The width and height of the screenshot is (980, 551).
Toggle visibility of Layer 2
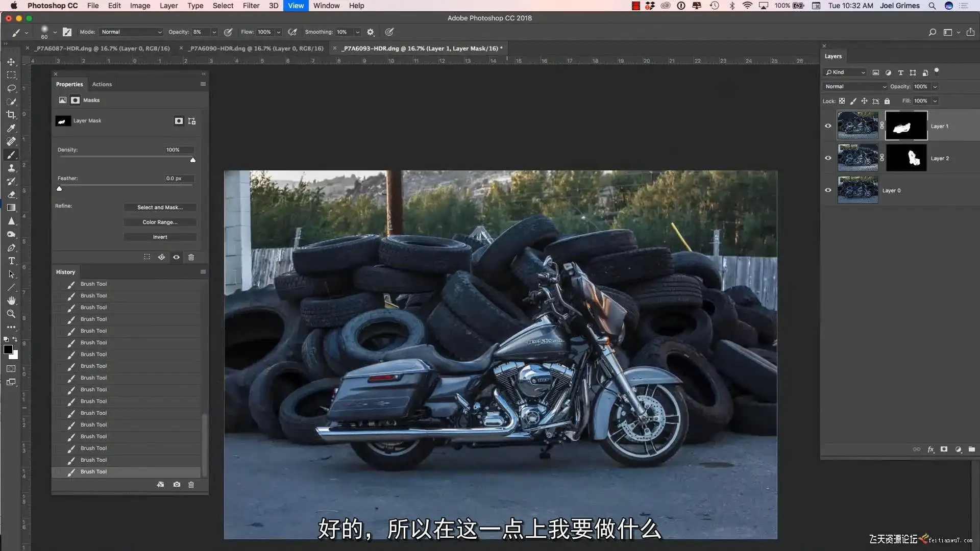pos(828,158)
